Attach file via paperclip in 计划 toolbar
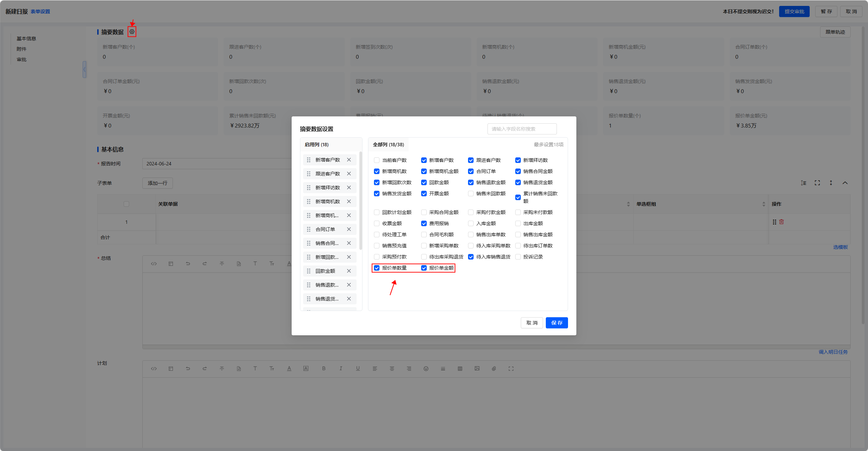 (494, 369)
